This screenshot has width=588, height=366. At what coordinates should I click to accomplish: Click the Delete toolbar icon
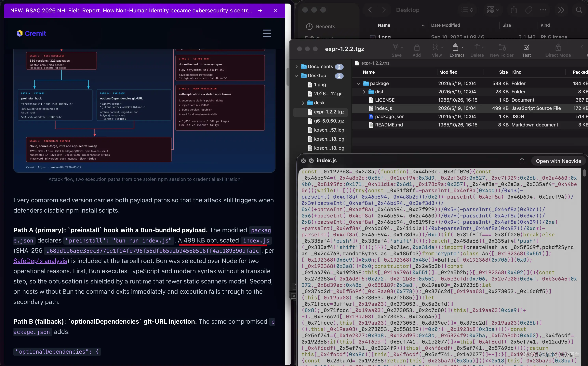click(477, 50)
